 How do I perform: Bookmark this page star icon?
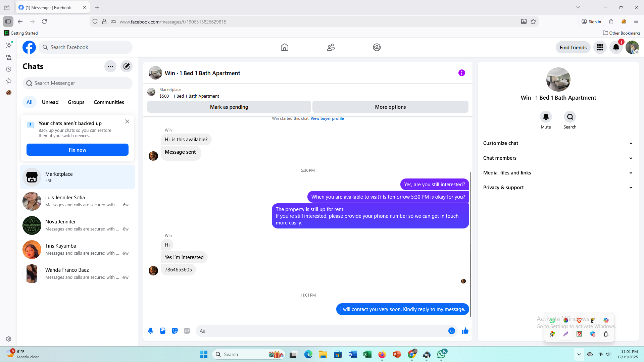coord(533,21)
